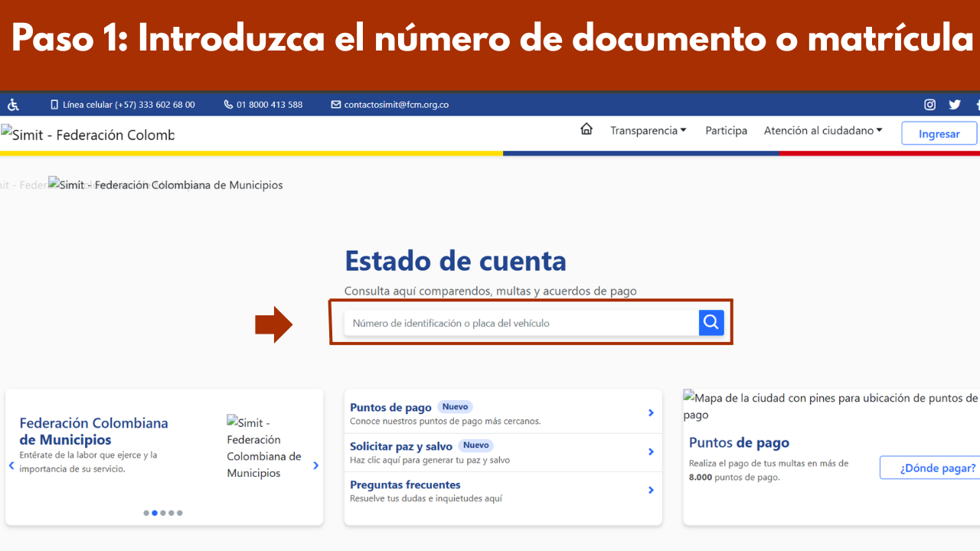Select the first carousel dot
This screenshot has width=980, height=551.
click(146, 513)
